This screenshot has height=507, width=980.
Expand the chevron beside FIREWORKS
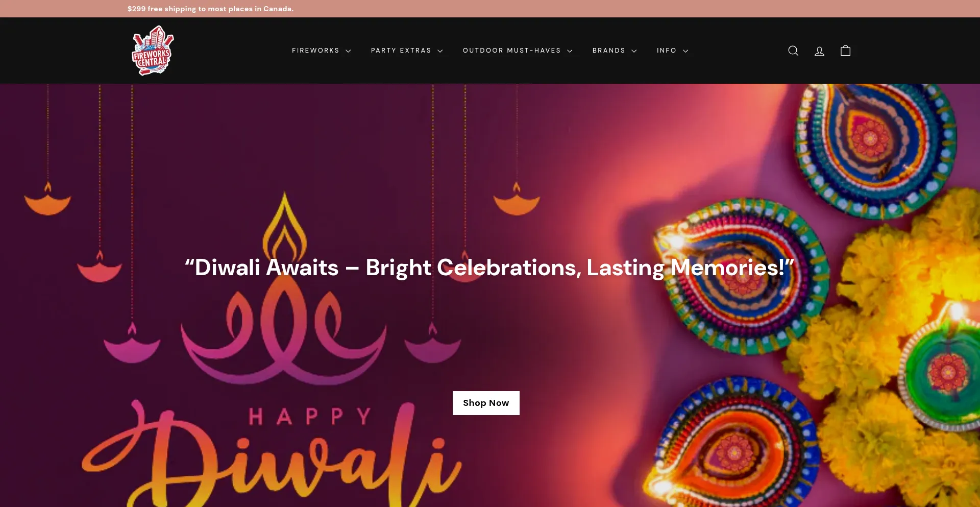(x=348, y=51)
